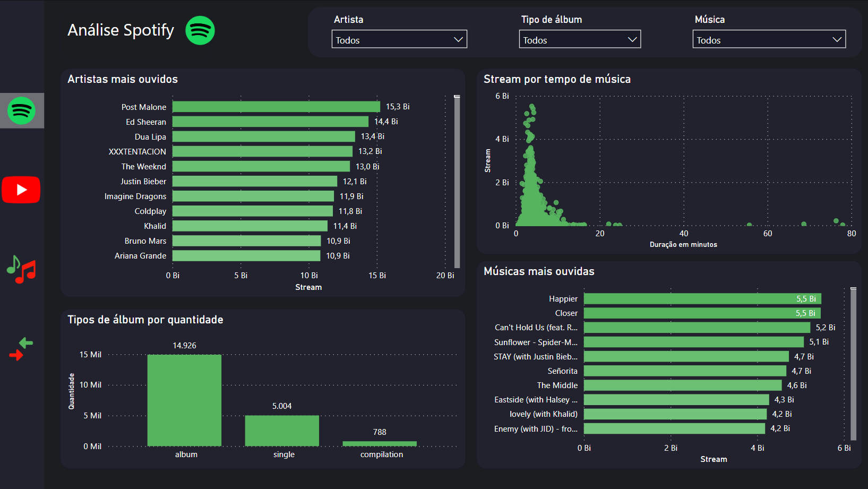This screenshot has height=489, width=868.
Task: Click the Stream por tempo de música title
Action: pos(557,79)
